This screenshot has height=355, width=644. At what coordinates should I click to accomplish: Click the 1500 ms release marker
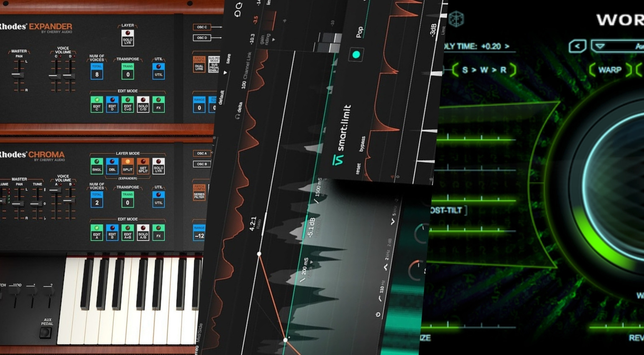click(318, 190)
